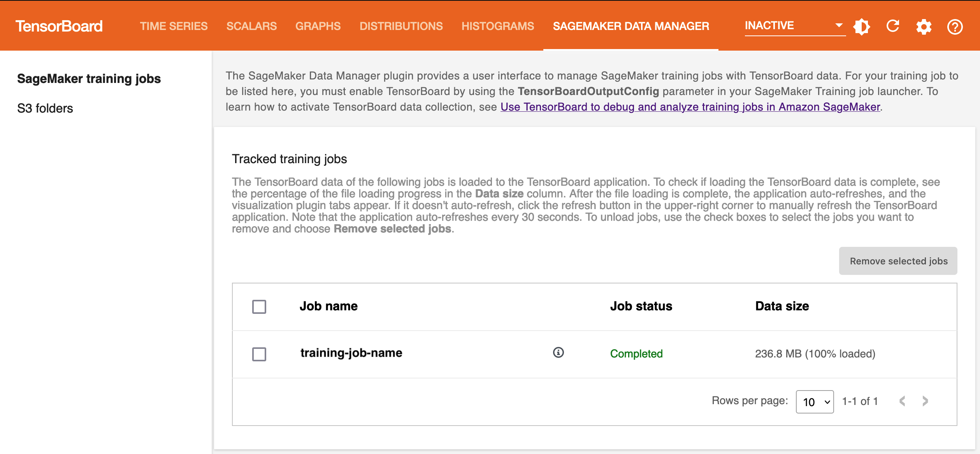
Task: Toggle the select-all jobs checkbox
Action: coord(259,306)
